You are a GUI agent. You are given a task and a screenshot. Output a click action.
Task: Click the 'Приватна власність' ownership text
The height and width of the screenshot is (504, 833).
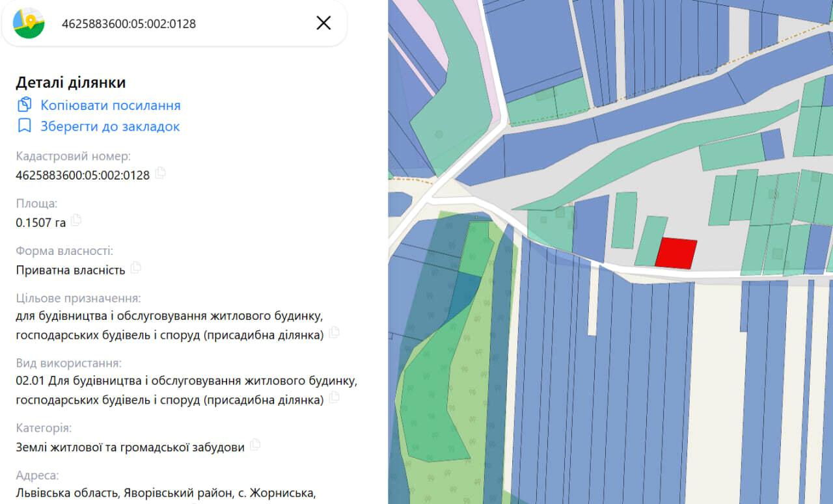[x=70, y=270]
